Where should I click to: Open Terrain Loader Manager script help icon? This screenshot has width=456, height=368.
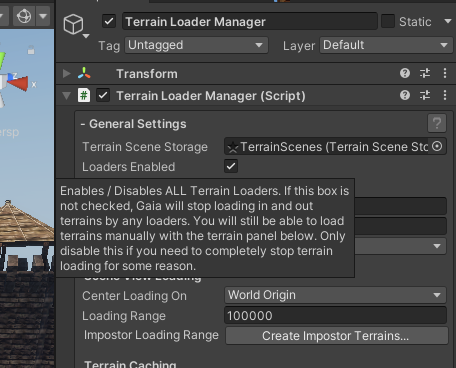coord(405,95)
